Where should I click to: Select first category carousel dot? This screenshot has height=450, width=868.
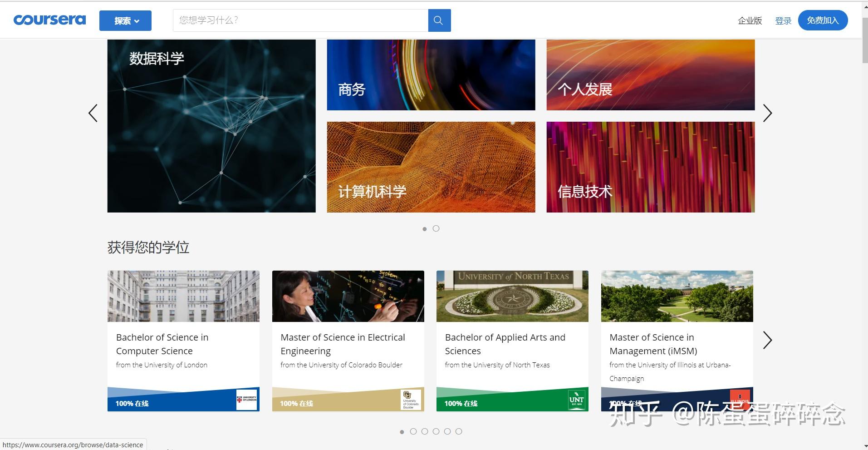(425, 229)
